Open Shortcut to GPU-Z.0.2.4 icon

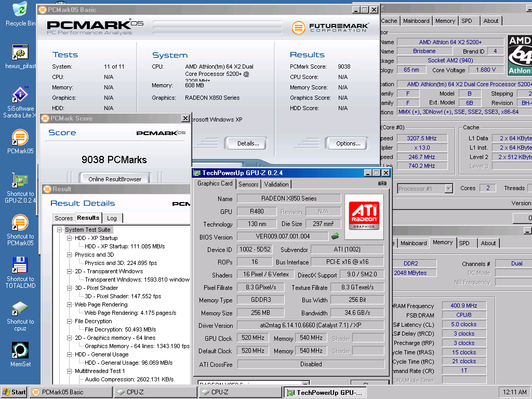coord(20,180)
